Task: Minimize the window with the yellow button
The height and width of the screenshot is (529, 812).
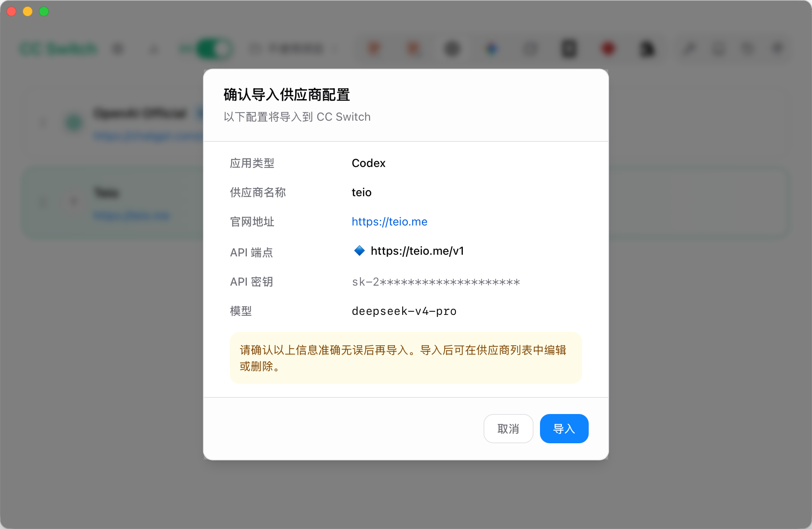Action: 28,11
